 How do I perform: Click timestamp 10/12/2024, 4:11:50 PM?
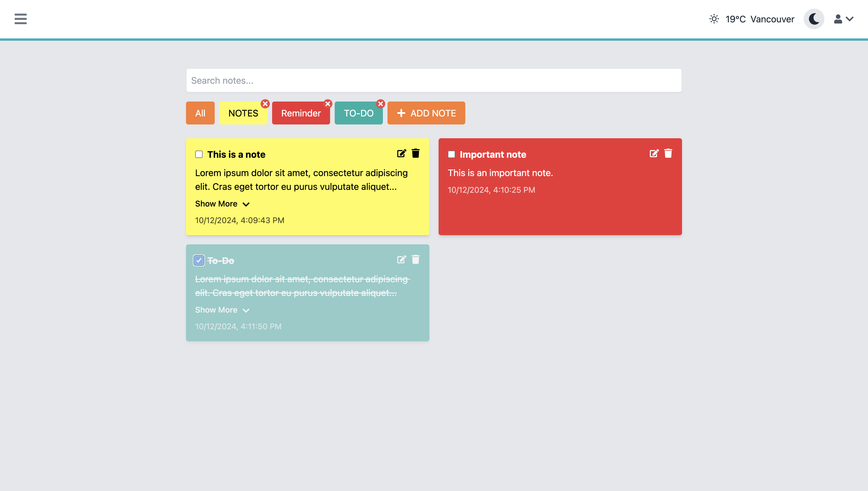pos(238,326)
